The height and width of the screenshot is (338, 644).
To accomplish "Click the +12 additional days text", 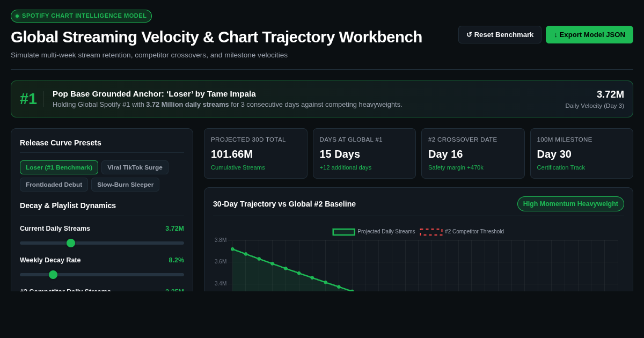I will point(346,167).
